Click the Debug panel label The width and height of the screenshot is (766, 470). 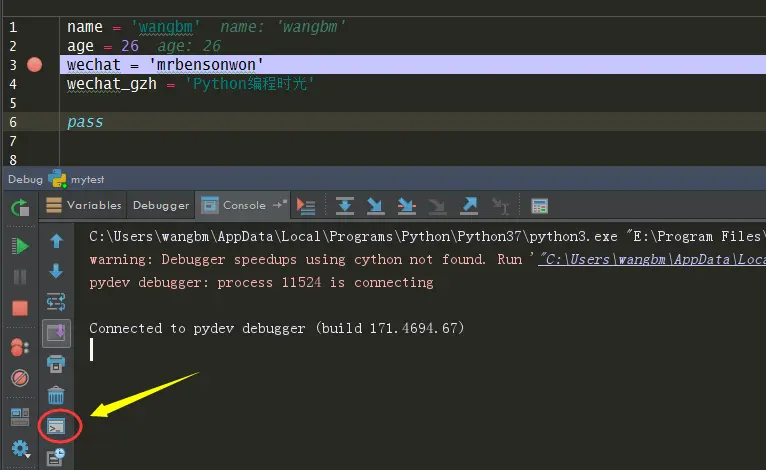pos(25,179)
